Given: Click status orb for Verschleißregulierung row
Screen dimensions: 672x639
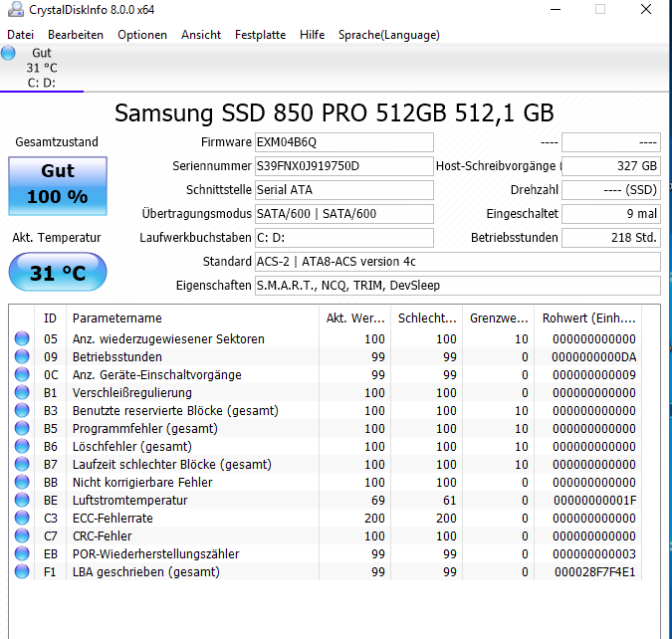Looking at the screenshot, I should [x=22, y=392].
